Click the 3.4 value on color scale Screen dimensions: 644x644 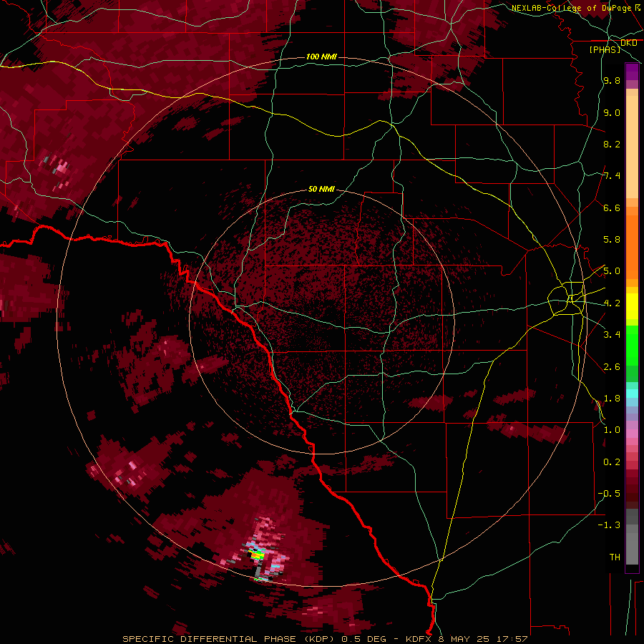pyautogui.click(x=612, y=334)
